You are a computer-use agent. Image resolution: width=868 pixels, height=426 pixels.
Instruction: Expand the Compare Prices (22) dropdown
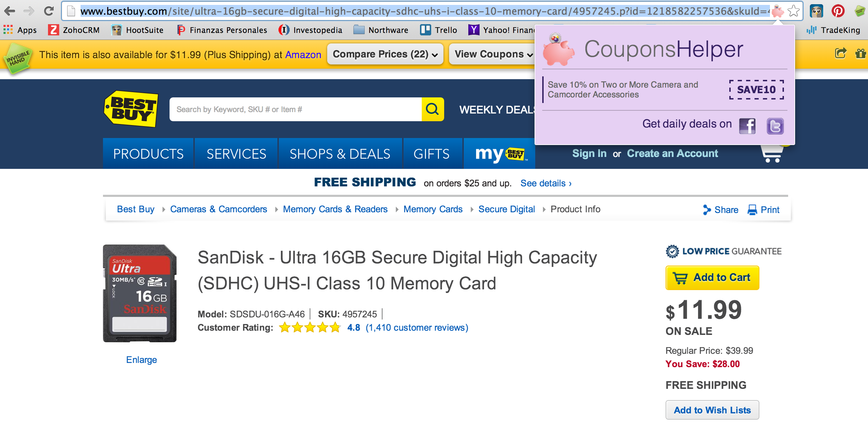point(385,54)
